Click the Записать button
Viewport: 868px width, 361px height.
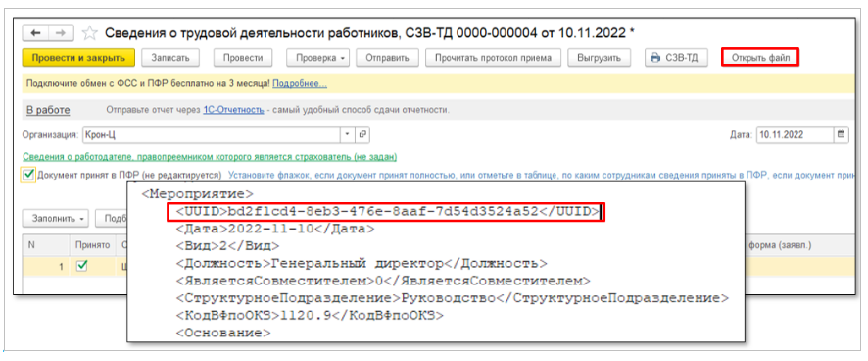point(171,58)
